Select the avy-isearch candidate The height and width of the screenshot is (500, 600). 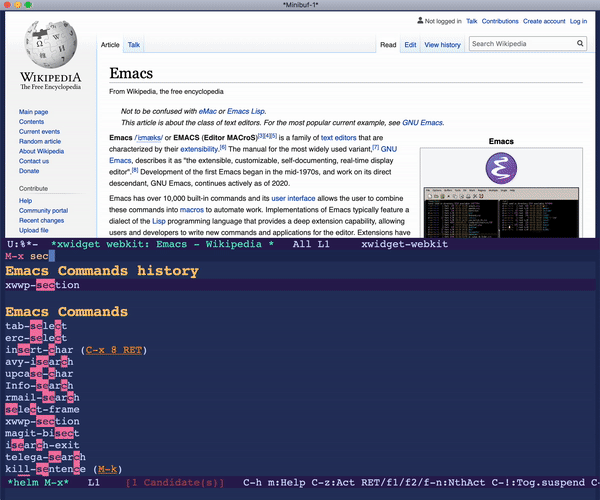coord(39,362)
